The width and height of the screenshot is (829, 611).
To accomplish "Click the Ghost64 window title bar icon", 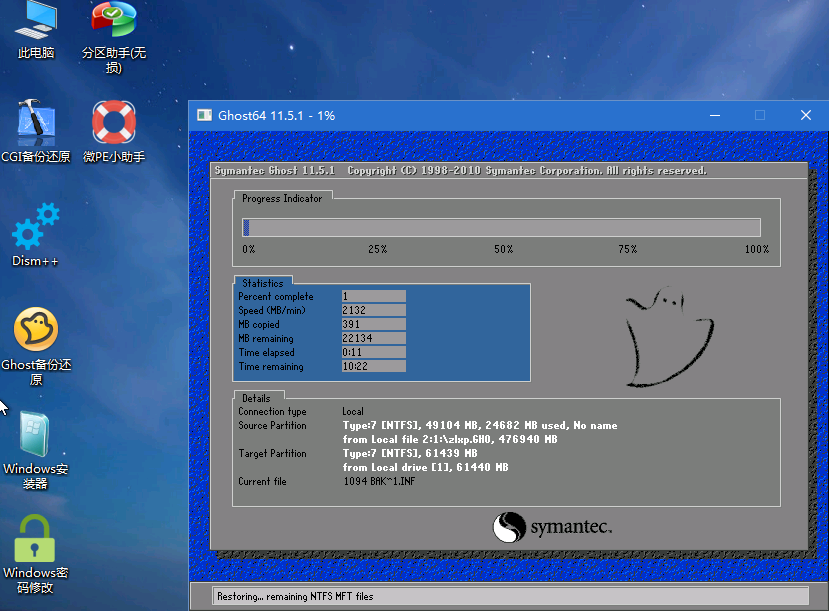I will click(205, 115).
